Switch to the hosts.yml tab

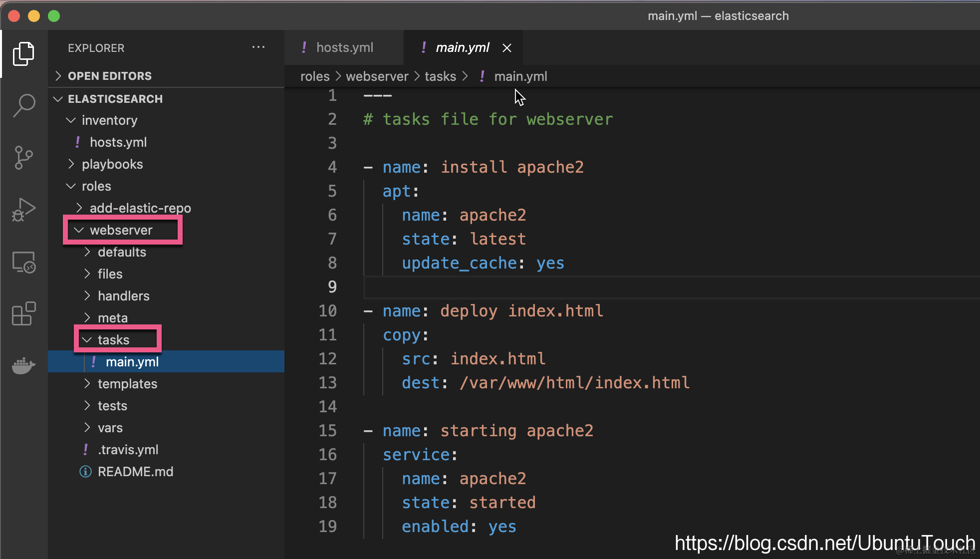[344, 47]
